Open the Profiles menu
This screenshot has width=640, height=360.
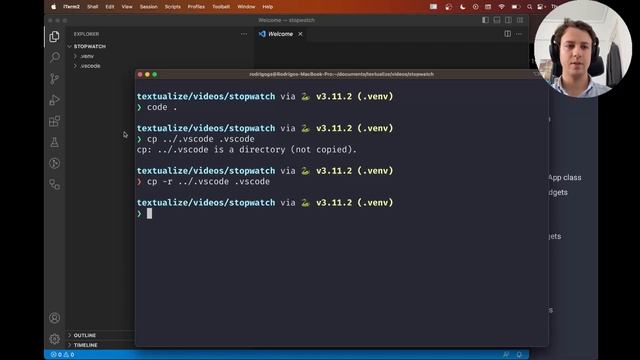[x=196, y=7]
